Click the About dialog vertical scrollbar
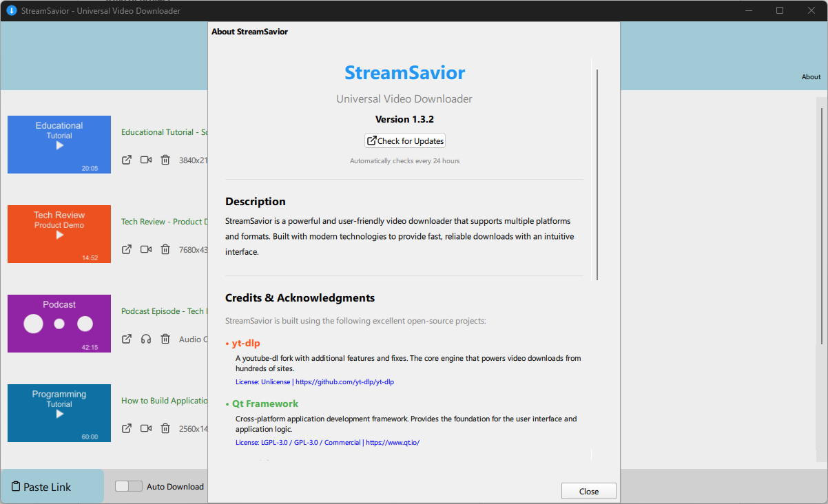The height and width of the screenshot is (504, 828). [x=597, y=175]
